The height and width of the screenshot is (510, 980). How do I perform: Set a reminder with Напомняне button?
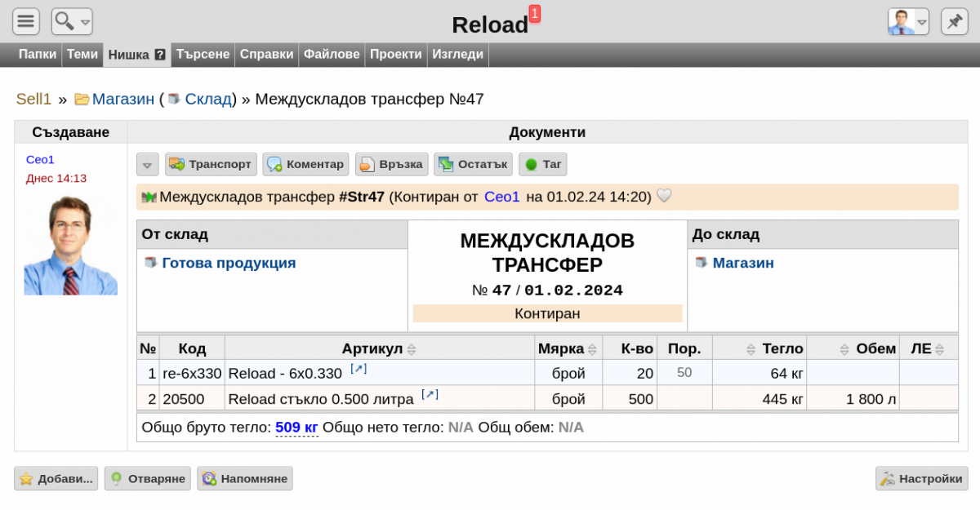[x=245, y=478]
